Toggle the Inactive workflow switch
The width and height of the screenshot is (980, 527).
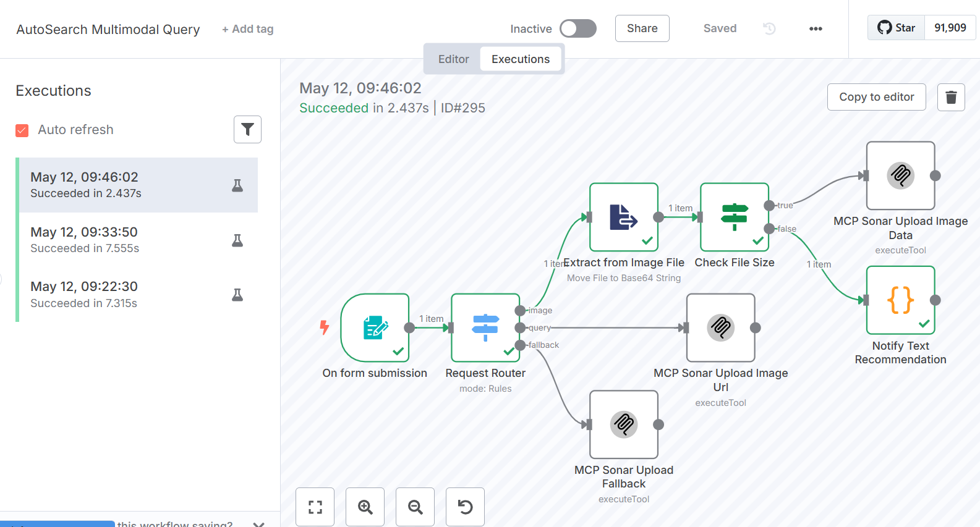[577, 28]
